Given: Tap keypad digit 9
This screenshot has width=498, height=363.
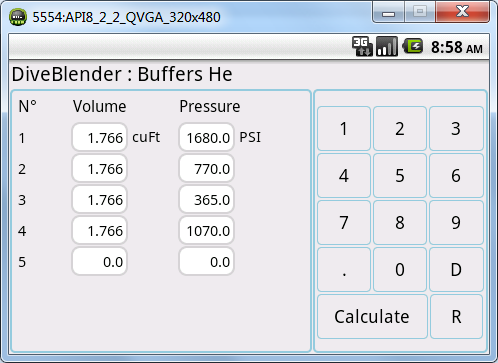Looking at the screenshot, I should [x=456, y=223].
